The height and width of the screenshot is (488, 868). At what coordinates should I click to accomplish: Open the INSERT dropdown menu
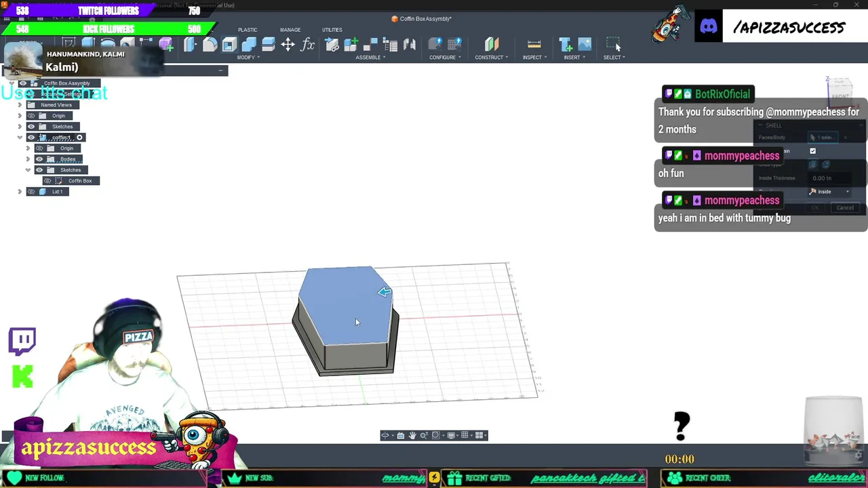[x=574, y=58]
